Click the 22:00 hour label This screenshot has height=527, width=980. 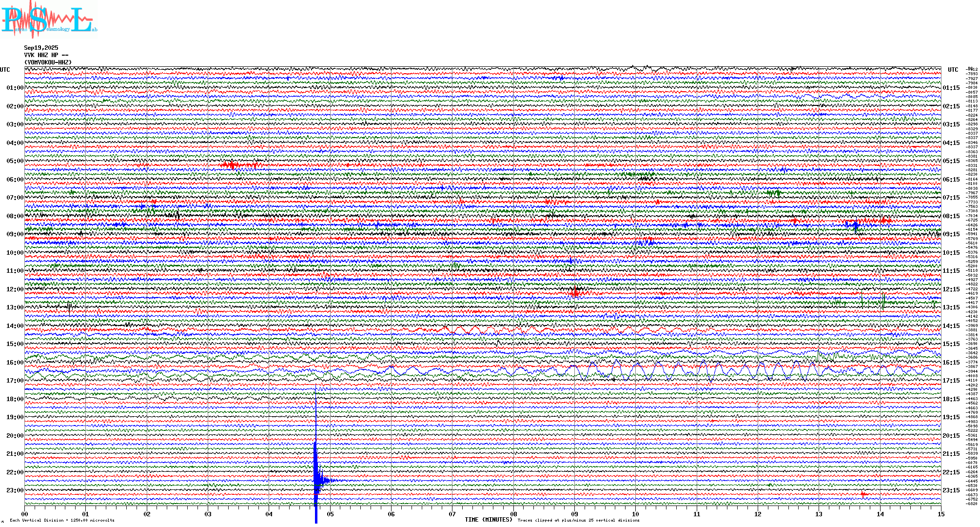click(15, 472)
